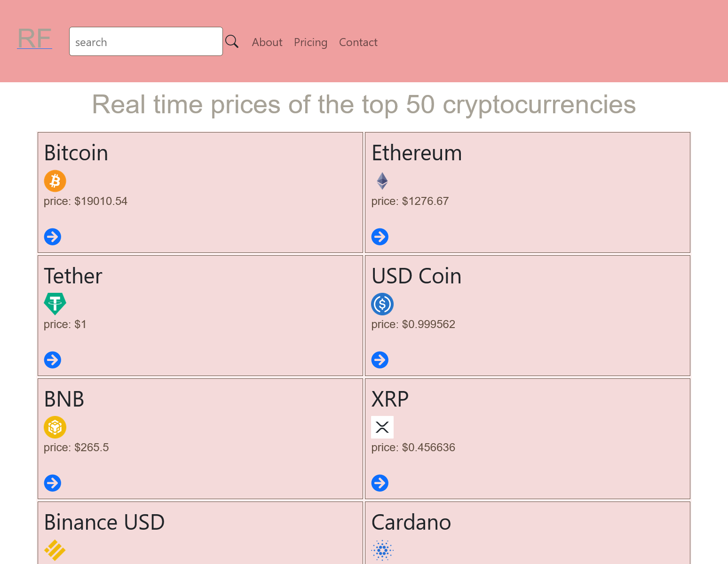
Task: Click the BNB yellow icon
Action: [x=55, y=427]
